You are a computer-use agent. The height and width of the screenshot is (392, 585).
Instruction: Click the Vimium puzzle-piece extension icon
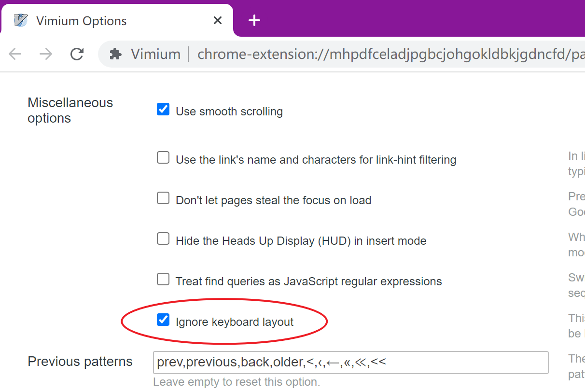pyautogui.click(x=115, y=54)
